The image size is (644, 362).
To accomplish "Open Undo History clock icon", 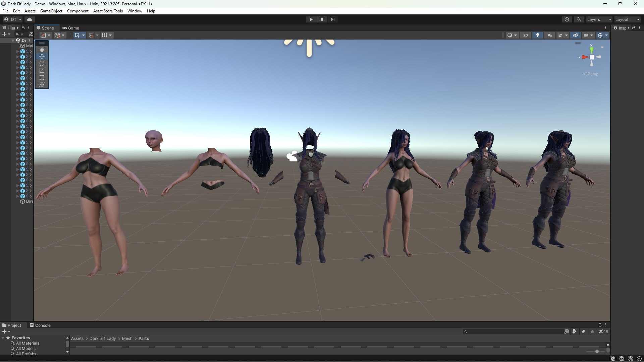I will point(567,19).
